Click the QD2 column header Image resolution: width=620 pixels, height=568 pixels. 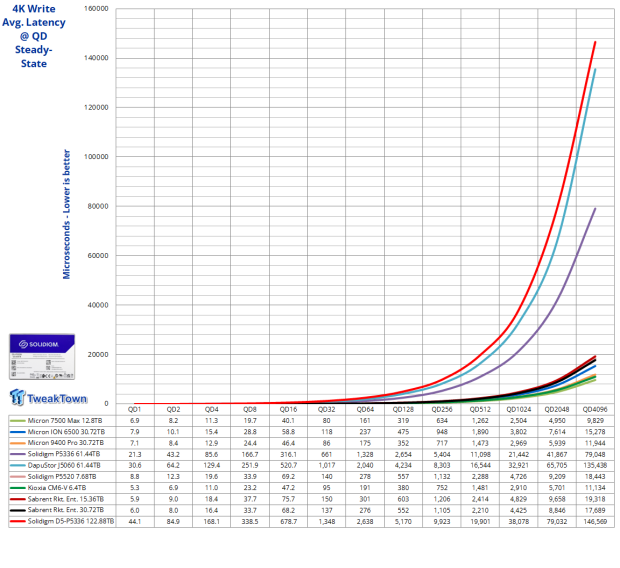173,409
